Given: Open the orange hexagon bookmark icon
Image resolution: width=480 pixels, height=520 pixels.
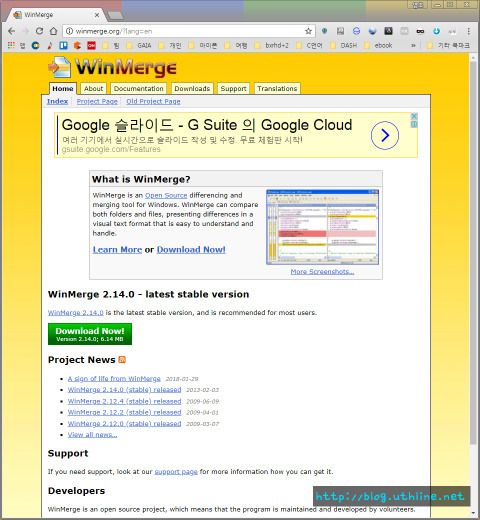Looking at the screenshot, I should tap(77, 45).
